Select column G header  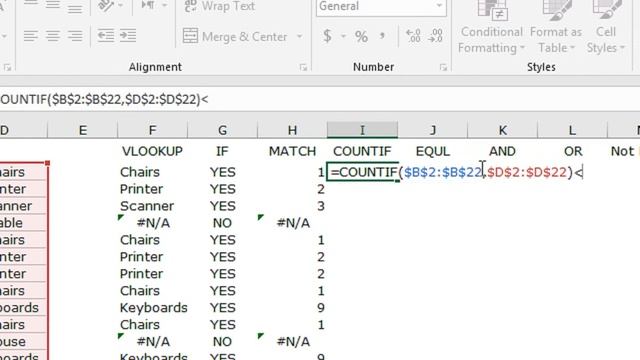[222, 130]
